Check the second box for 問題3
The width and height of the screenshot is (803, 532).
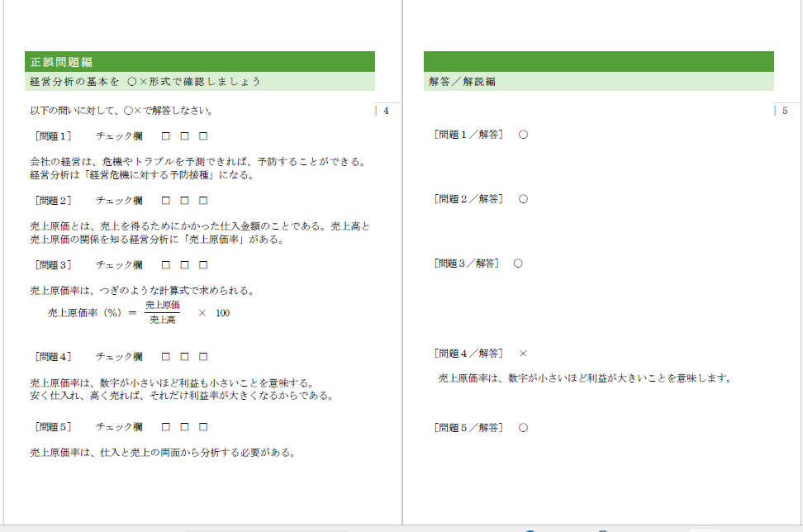tap(184, 265)
